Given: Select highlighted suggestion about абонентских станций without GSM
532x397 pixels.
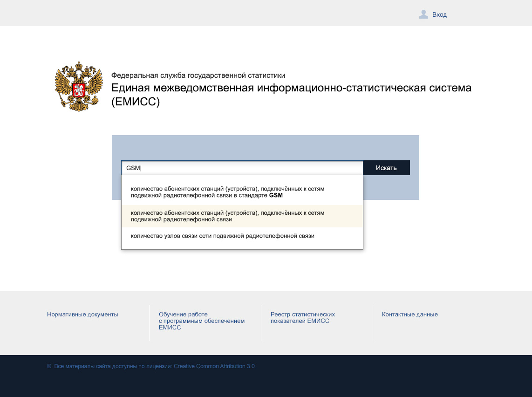Looking at the screenshot, I should [242, 216].
